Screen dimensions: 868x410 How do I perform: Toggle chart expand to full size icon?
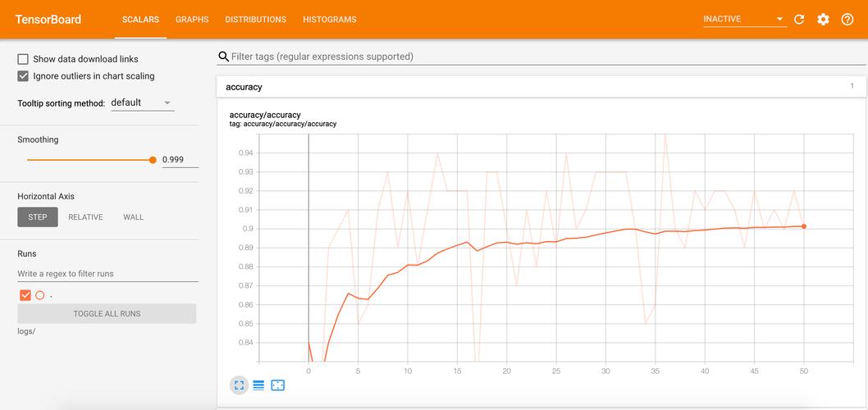click(x=239, y=385)
